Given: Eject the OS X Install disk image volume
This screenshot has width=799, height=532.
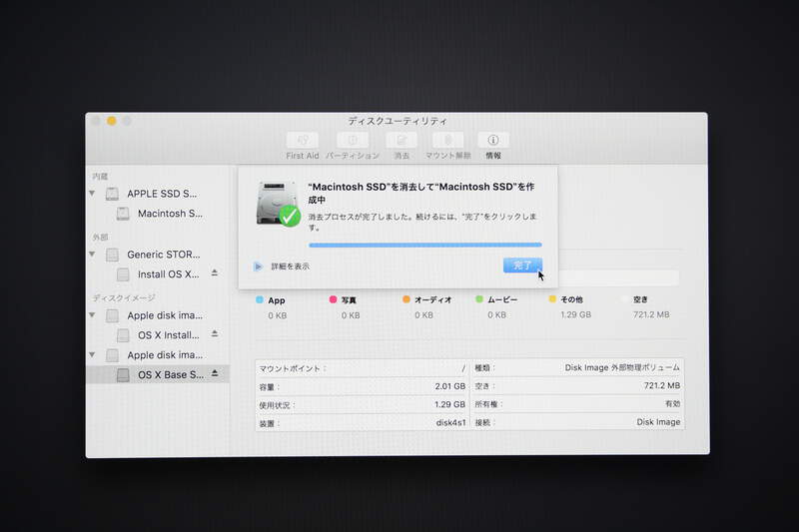Looking at the screenshot, I should [x=214, y=334].
